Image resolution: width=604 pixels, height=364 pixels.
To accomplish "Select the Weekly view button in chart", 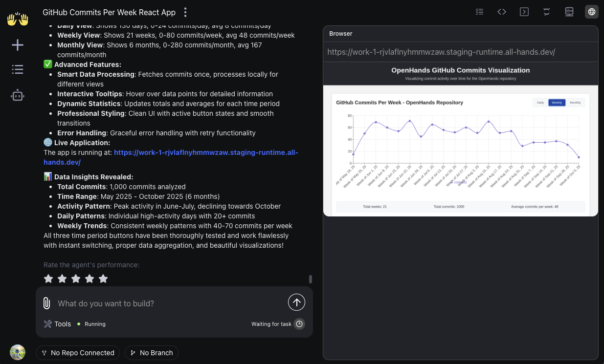I will tap(557, 103).
